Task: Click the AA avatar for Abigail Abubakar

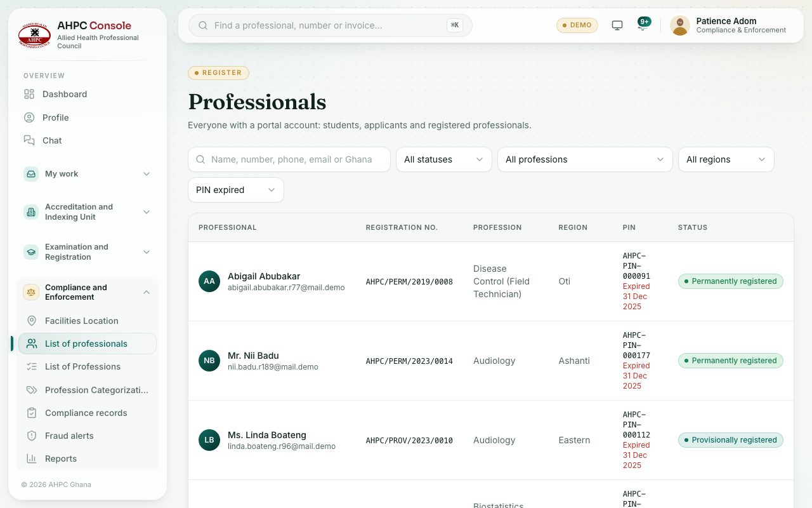Action: coord(209,281)
